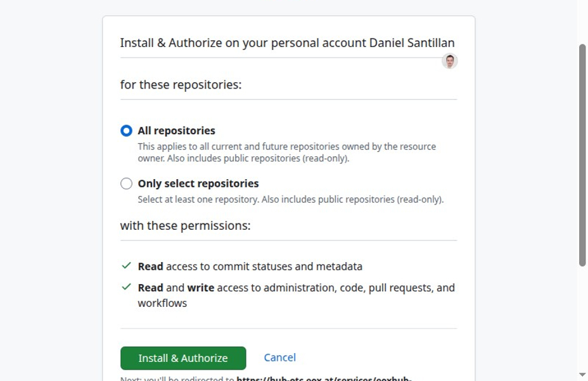Click 'Read access to commit statuses and metadata' text
The image size is (588, 381).
[250, 266]
